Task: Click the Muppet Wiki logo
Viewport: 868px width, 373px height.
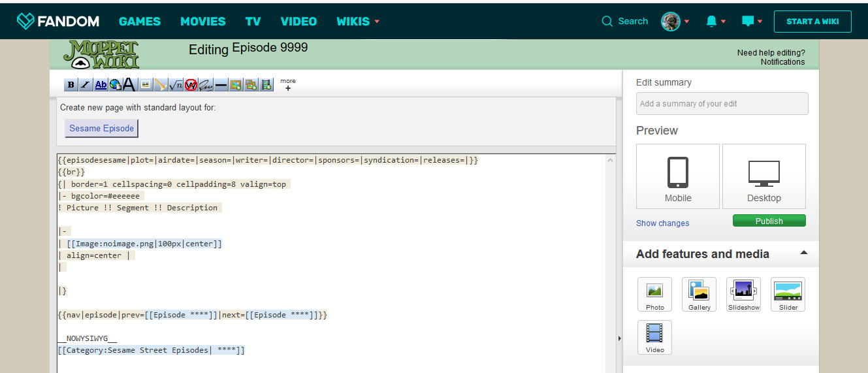Action: [x=102, y=55]
